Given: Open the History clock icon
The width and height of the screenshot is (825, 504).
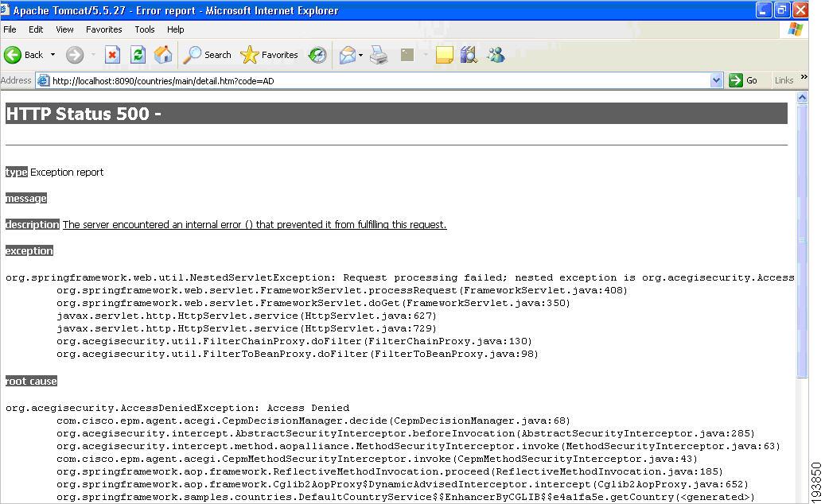Looking at the screenshot, I should (317, 55).
